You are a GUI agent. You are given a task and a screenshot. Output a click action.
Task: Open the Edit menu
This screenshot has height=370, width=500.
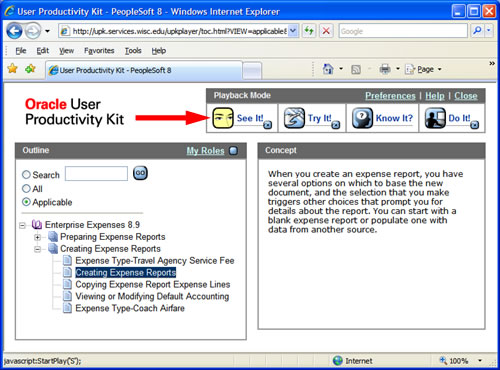[x=43, y=51]
